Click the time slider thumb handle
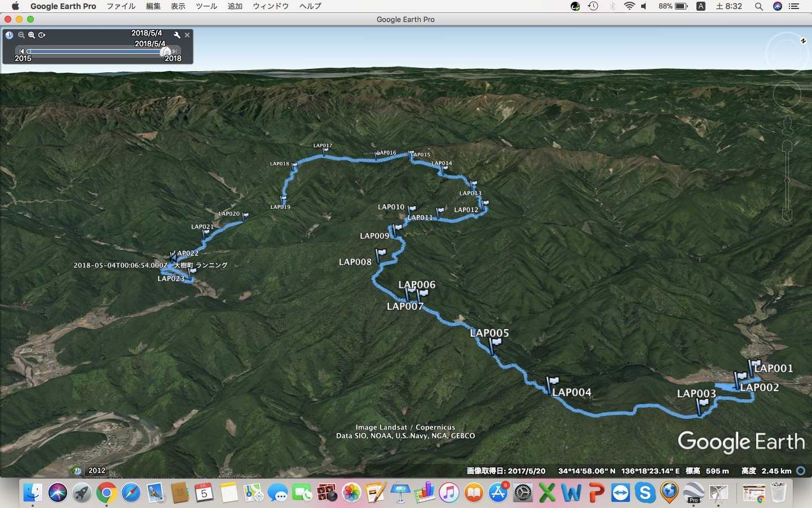 click(166, 51)
